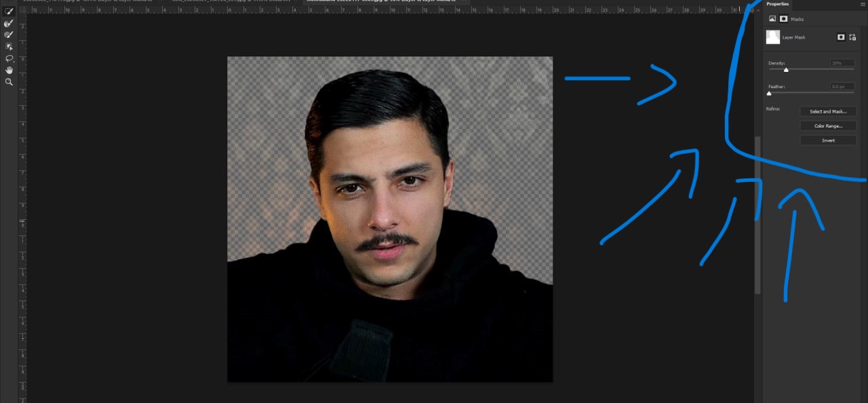Add a vector mask using the mask icon
The width and height of the screenshot is (868, 403).
(852, 37)
